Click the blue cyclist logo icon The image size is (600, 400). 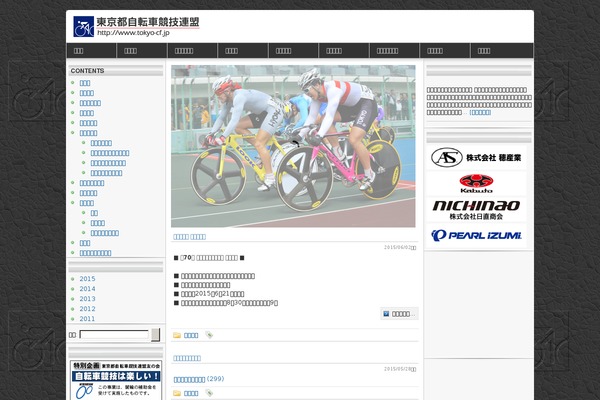83,26
